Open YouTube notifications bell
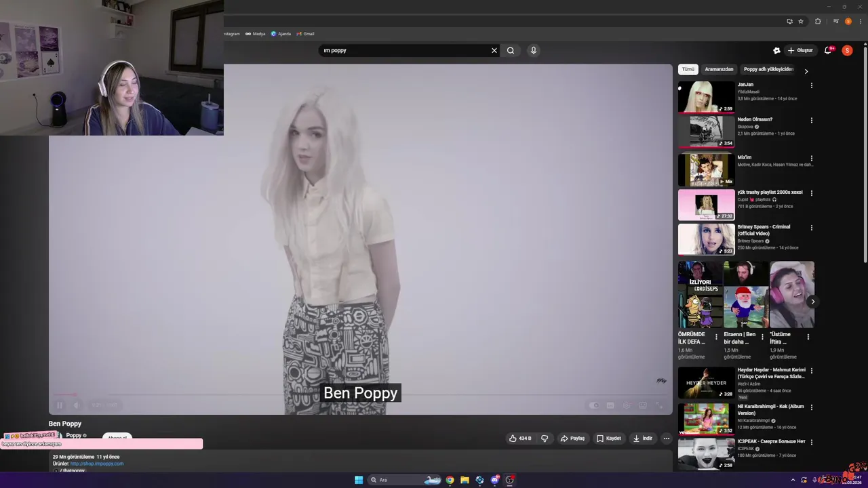Image resolution: width=868 pixels, height=488 pixels. point(828,50)
